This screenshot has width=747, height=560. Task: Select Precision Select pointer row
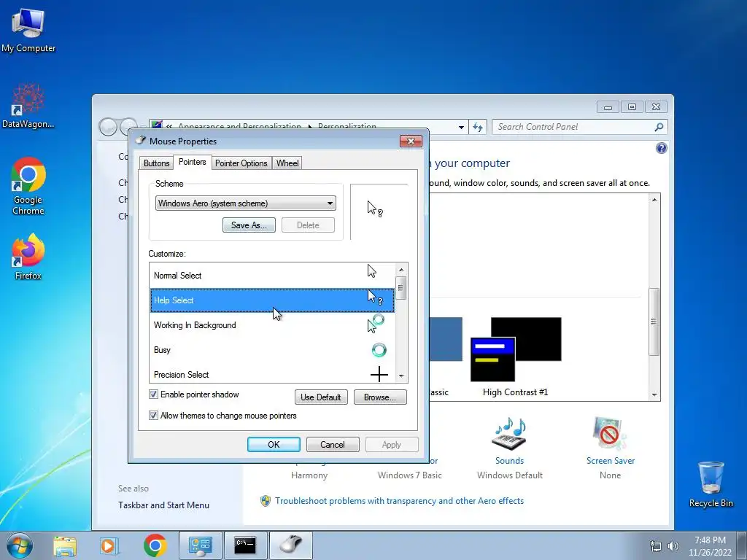click(x=272, y=373)
